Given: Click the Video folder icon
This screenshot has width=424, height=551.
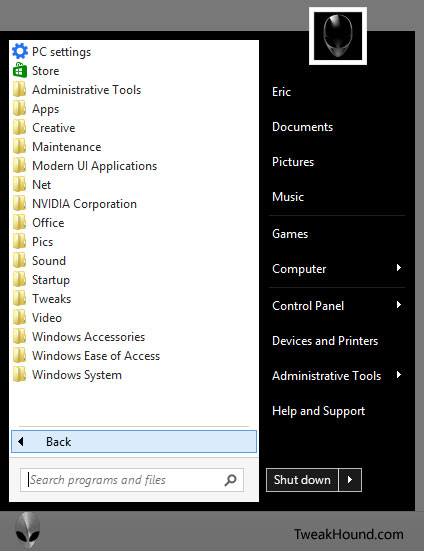Looking at the screenshot, I should click(x=19, y=317).
